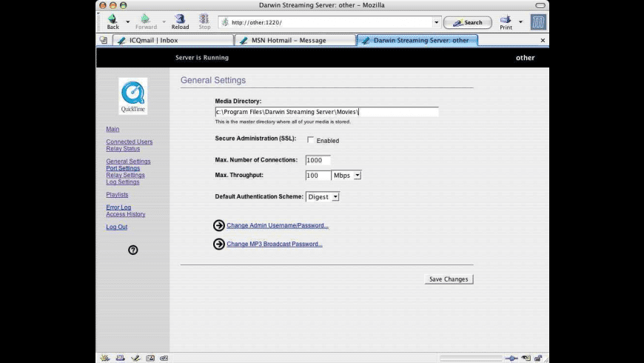Open Port Settings link
The width and height of the screenshot is (644, 363).
click(x=123, y=168)
